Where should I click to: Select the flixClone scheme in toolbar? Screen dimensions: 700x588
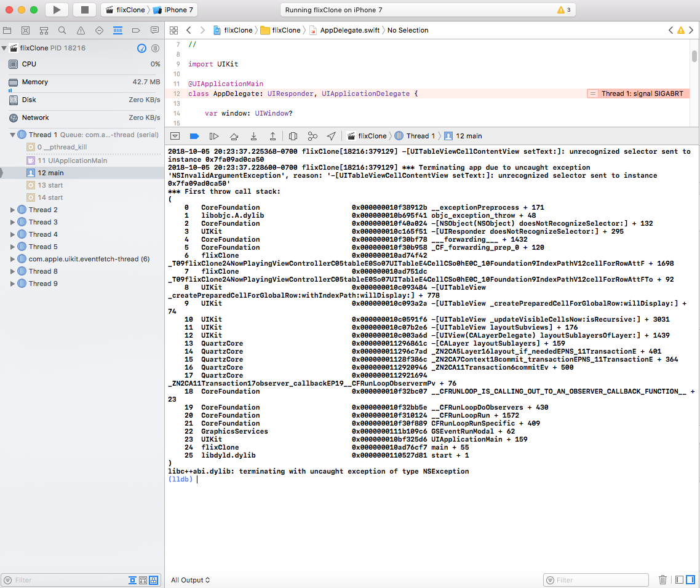coord(125,10)
